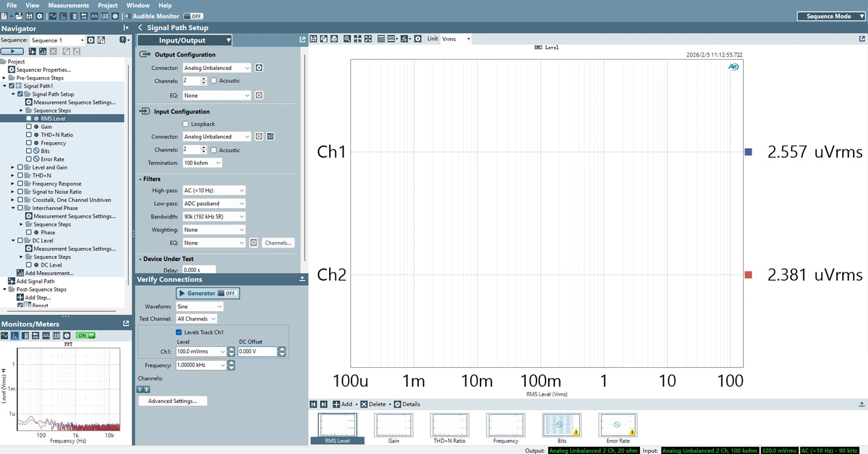This screenshot has height=454, width=868.
Task: Undock the Signal Path Setup panel
Action: click(303, 40)
